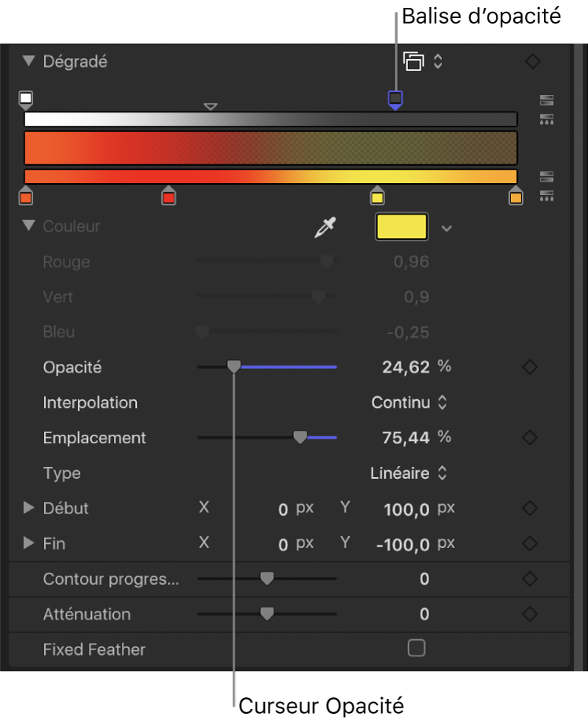Image resolution: width=588 pixels, height=724 pixels.
Task: Click the Opacité keyframe diamond icon
Action: [530, 367]
